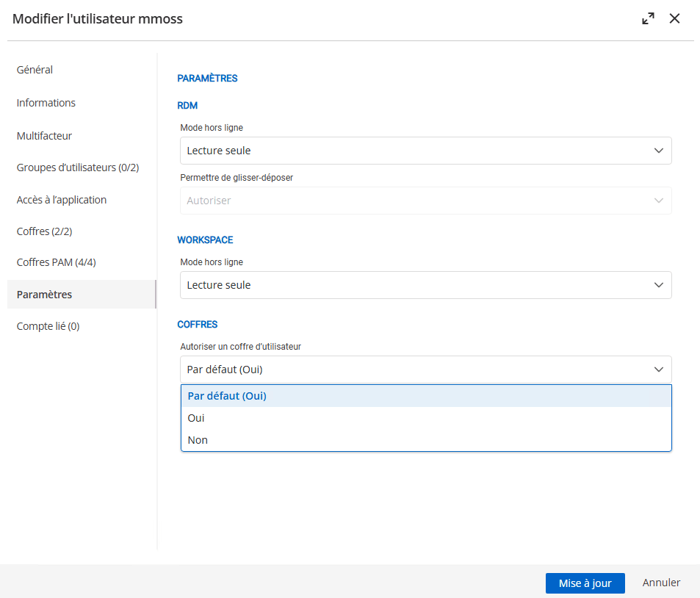The image size is (700, 598).
Task: Go to the Multifacteur settings
Action: pyautogui.click(x=44, y=135)
